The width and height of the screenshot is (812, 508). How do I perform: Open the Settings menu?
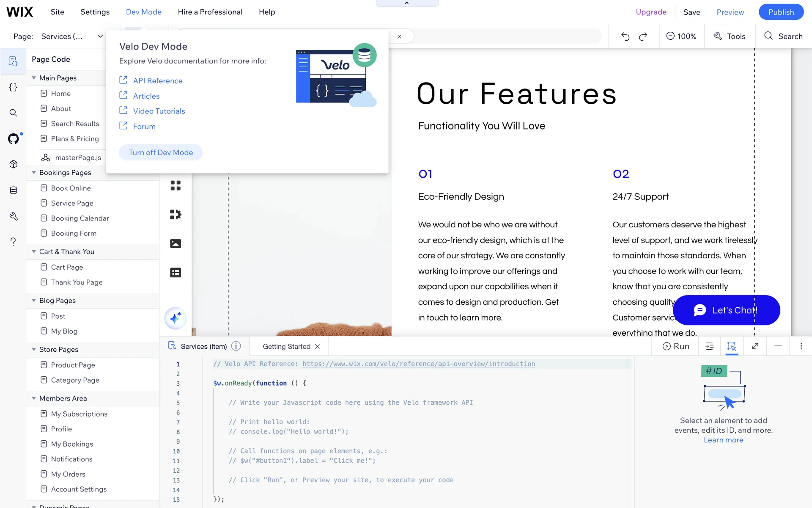[x=95, y=12]
